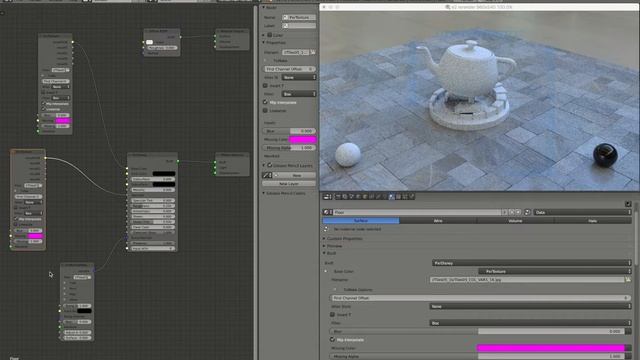Toggle Mip Interpolate checkbox in node sidebar

pos(265,102)
